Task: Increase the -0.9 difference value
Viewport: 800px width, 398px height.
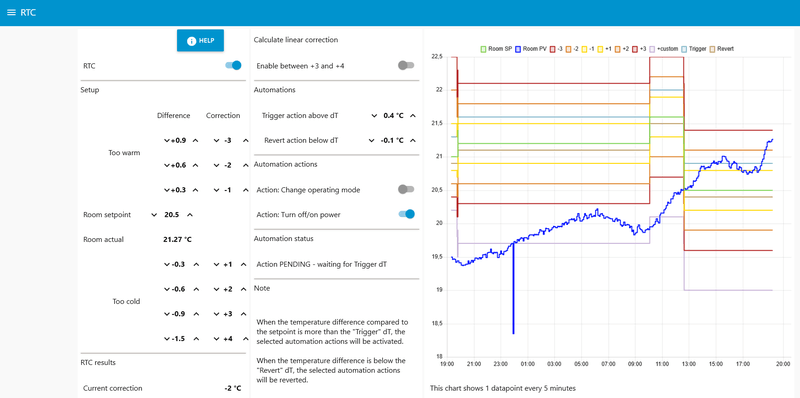Action: pyautogui.click(x=195, y=314)
